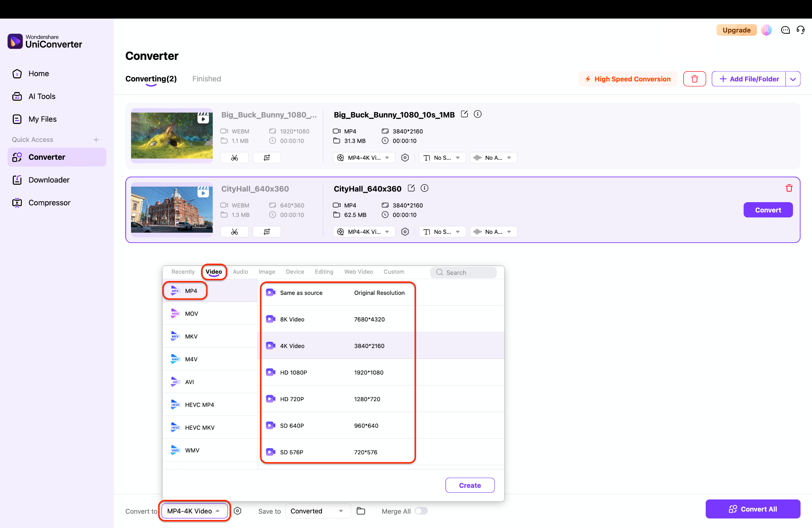Remove the CityHall_640x360 file

coord(789,188)
